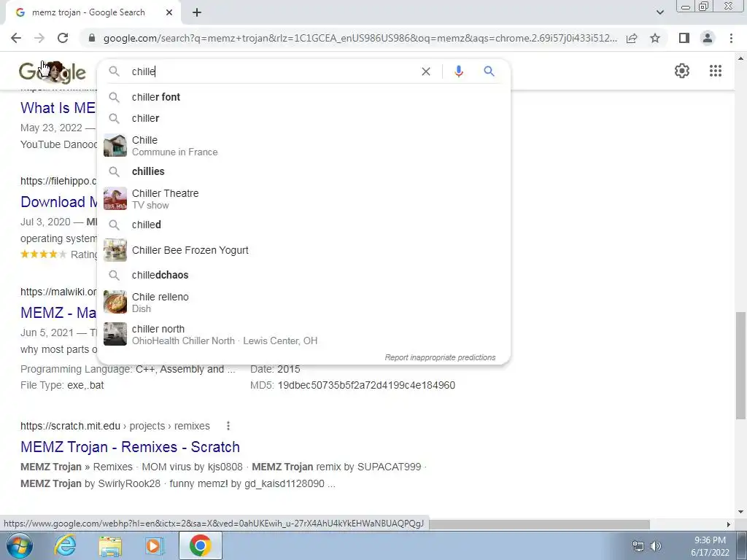Image resolution: width=747 pixels, height=560 pixels.
Task: Click the 'File Type: exe,.bat' text
Action: tap(62, 385)
